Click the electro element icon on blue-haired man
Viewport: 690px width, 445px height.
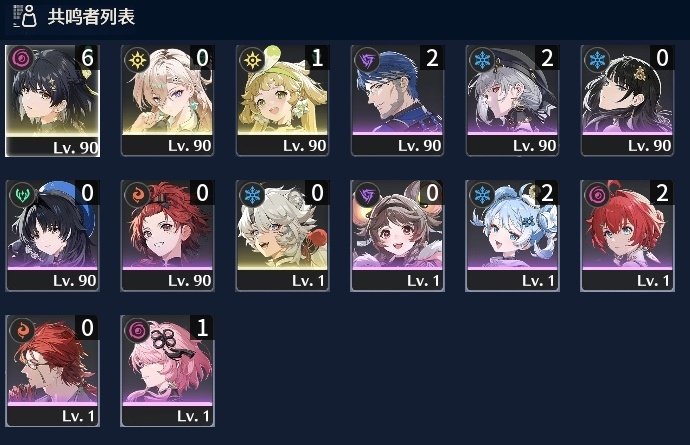click(x=367, y=59)
